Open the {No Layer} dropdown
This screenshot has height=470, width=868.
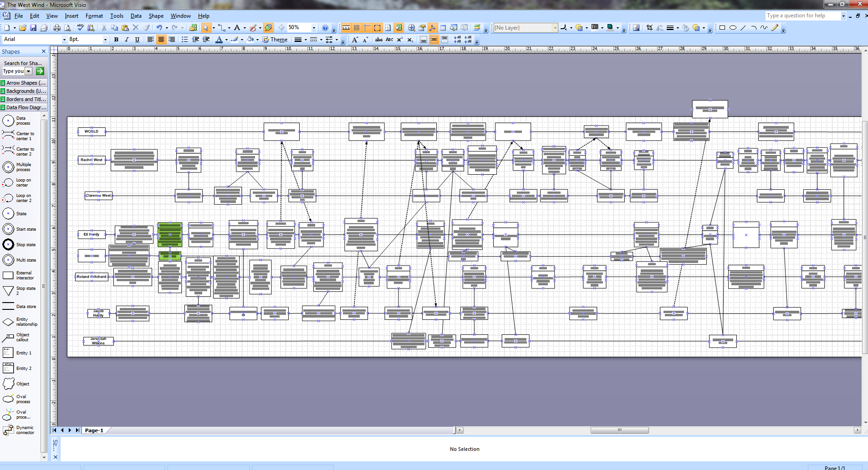point(555,28)
